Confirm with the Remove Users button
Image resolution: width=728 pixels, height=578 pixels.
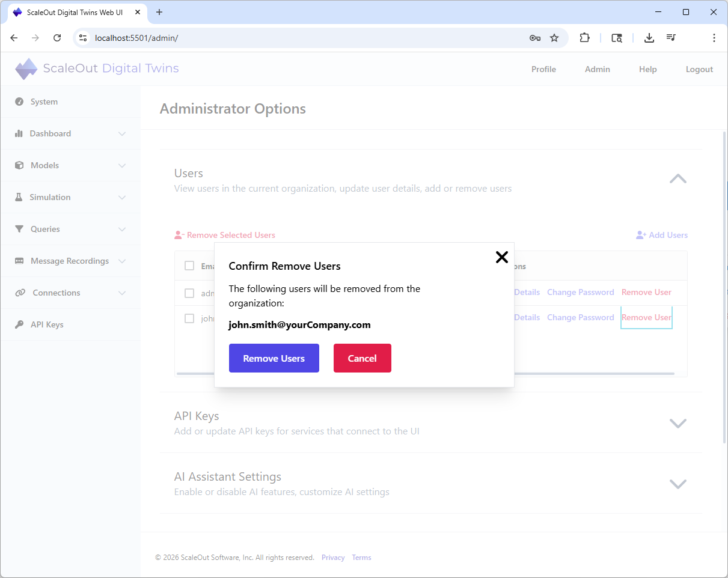pos(274,358)
